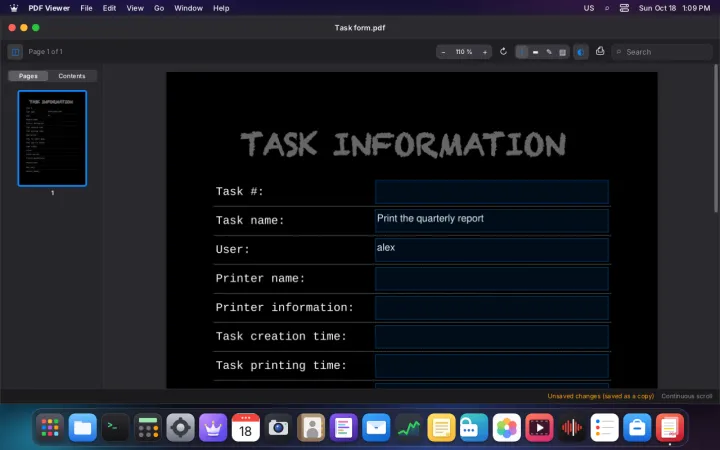Image resolution: width=720 pixels, height=450 pixels.
Task: Open Spotlight search in menu bar
Action: (x=607, y=8)
